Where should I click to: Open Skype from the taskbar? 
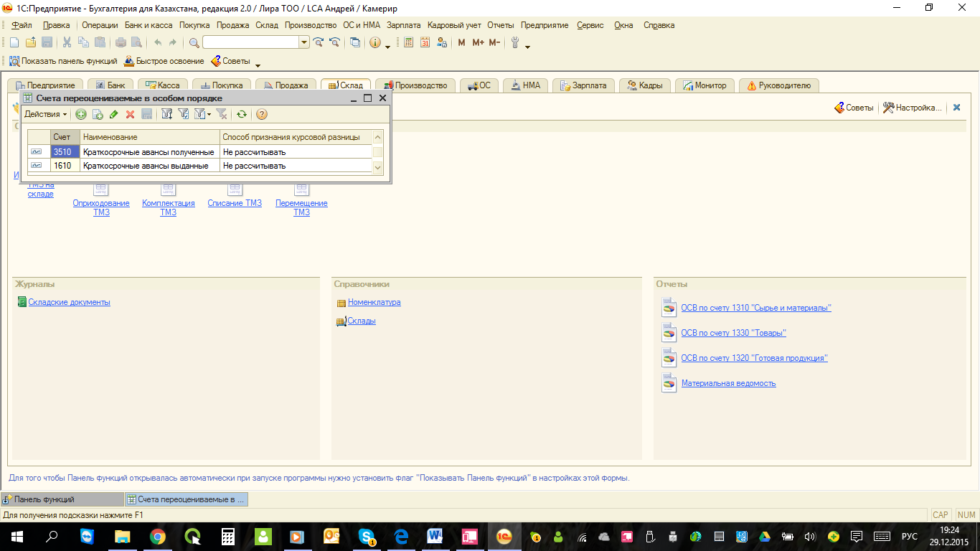(367, 536)
